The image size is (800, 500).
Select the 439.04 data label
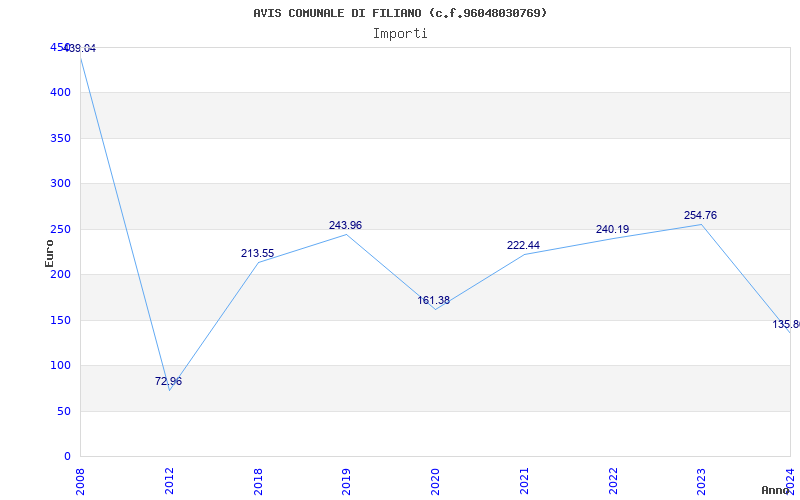tap(81, 48)
